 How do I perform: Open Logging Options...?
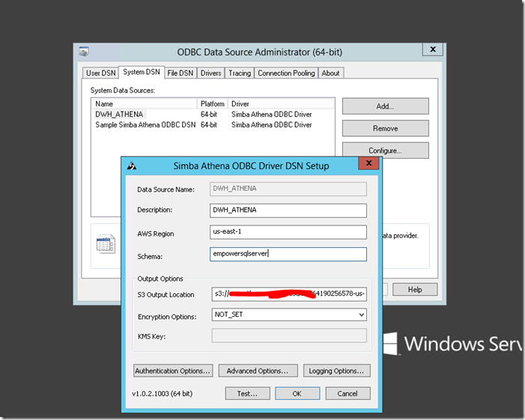pos(337,371)
